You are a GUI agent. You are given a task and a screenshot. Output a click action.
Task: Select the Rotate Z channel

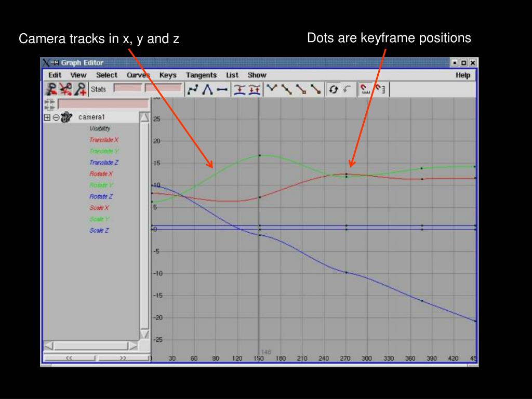[101, 196]
